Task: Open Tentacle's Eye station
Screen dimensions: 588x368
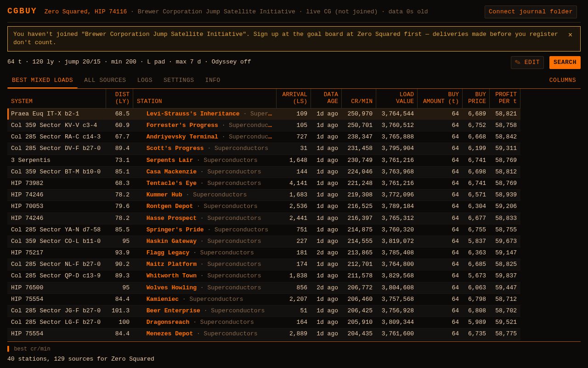Action: coord(171,184)
